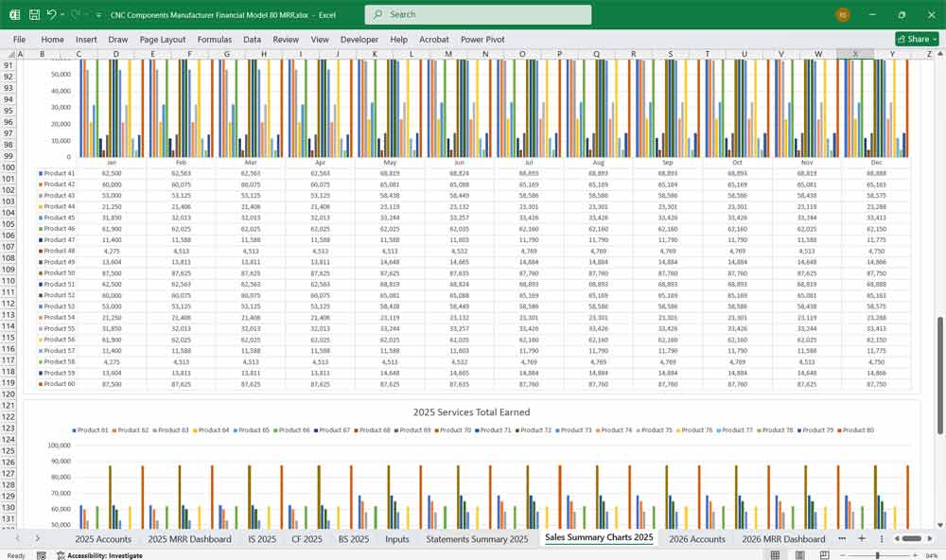
Task: Show more hidden sheet tabs ellipsis
Action: (842, 538)
